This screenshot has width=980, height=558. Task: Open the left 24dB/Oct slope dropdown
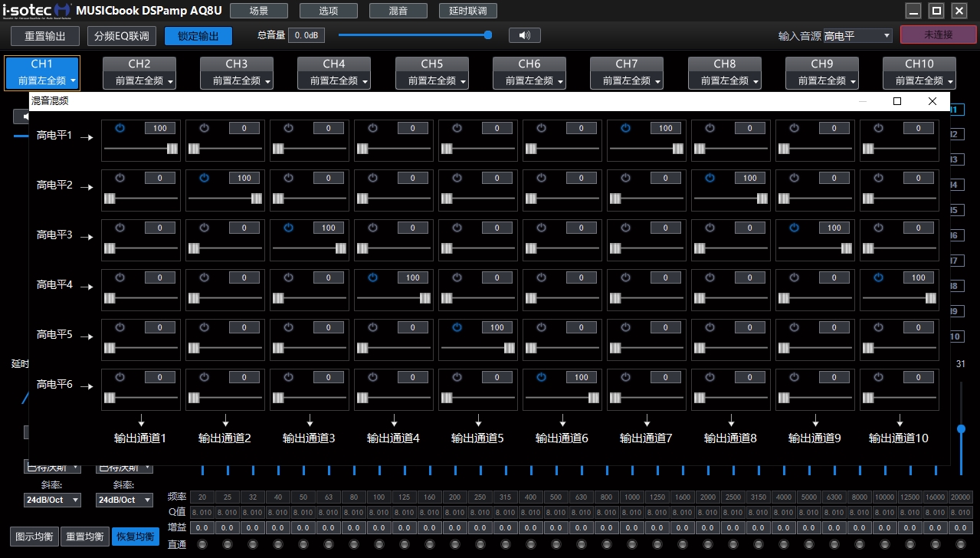52,500
